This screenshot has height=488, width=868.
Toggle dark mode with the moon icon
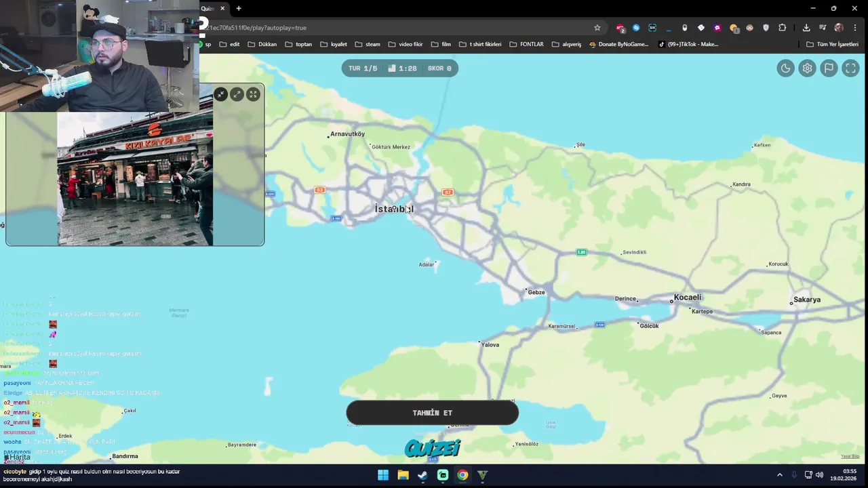coord(785,68)
